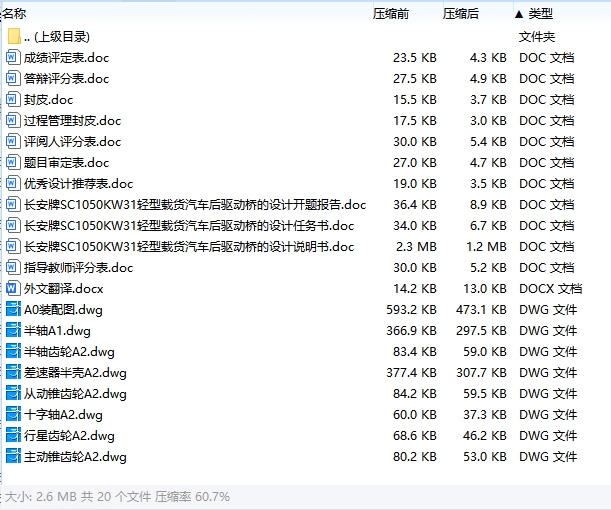Viewport: 611px width, 510px height.
Task: Select the file name 差速器半壳A2.dwg
Action: [75, 373]
